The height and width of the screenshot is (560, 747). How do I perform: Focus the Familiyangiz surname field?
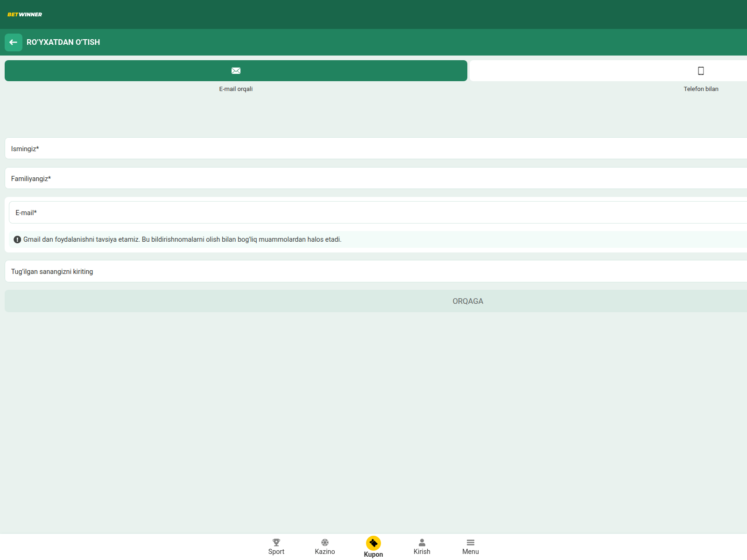[376, 178]
